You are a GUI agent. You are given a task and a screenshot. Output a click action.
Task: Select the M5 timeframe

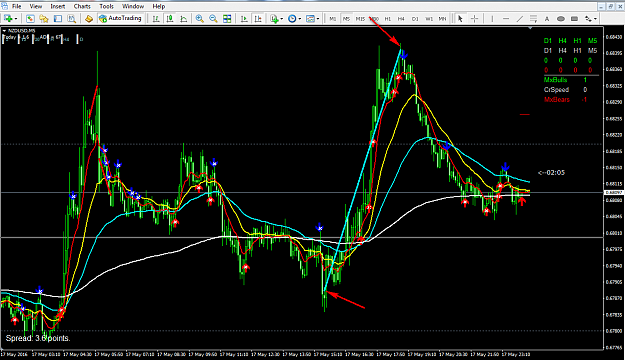tap(346, 19)
